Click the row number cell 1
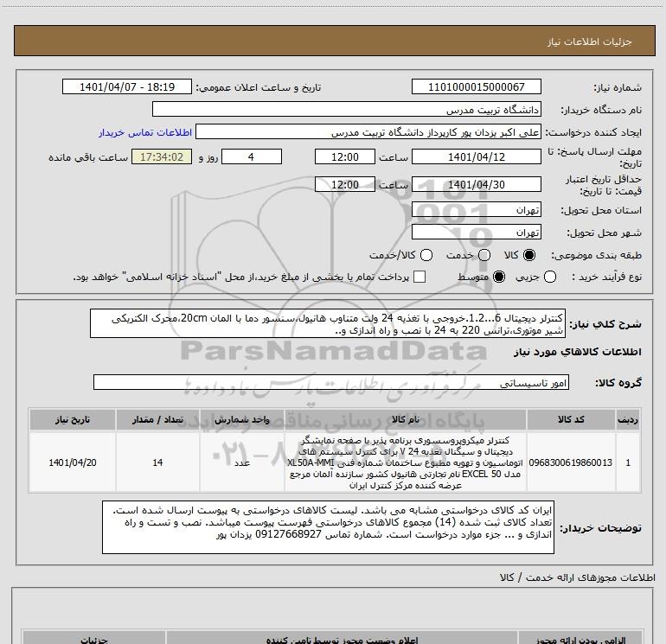This screenshot has height=644, width=666. [628, 462]
